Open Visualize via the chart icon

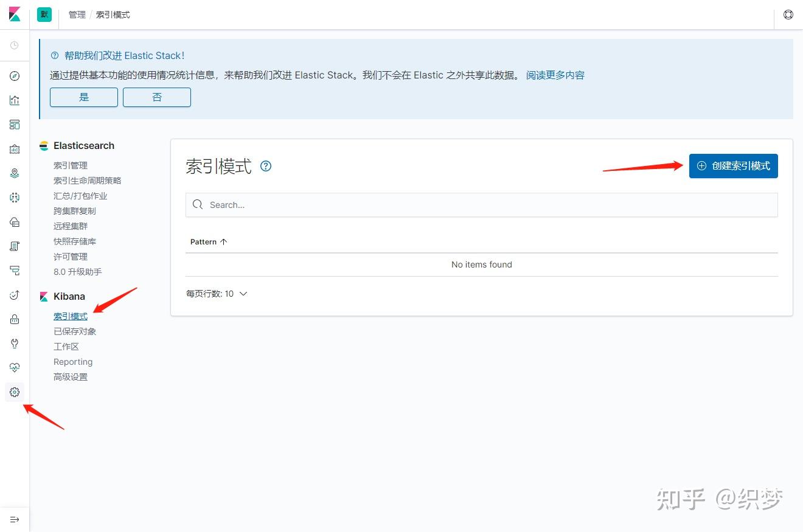click(x=15, y=100)
